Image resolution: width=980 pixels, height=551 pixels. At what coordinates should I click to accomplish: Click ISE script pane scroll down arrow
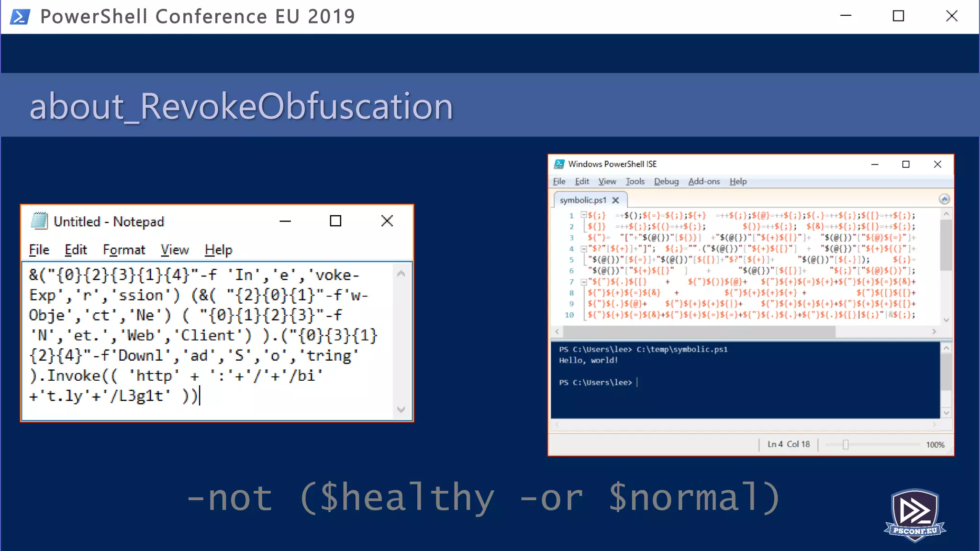(x=946, y=320)
